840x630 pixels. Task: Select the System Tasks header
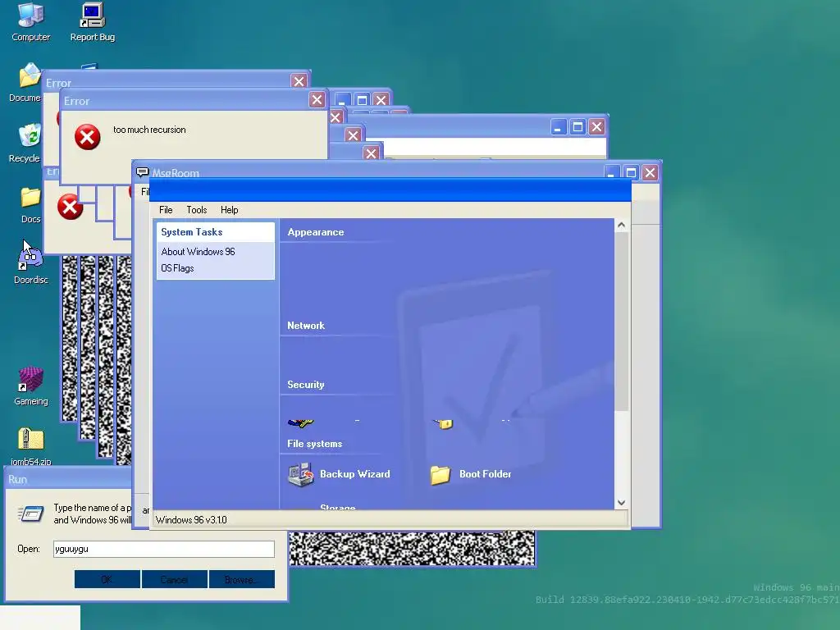tap(216, 232)
